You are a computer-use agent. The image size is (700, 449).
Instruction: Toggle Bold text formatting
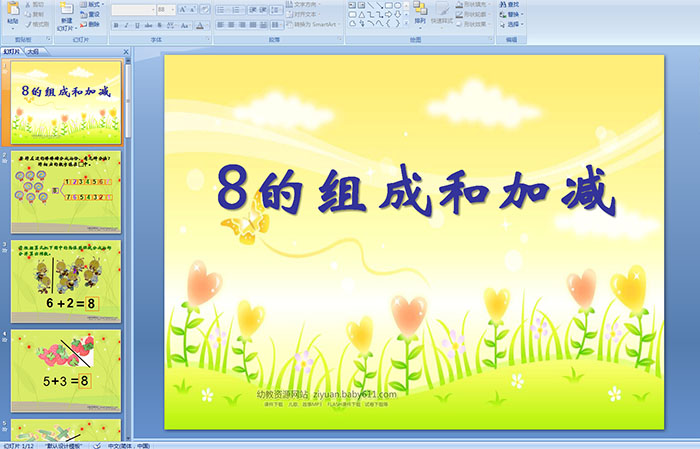114,25
